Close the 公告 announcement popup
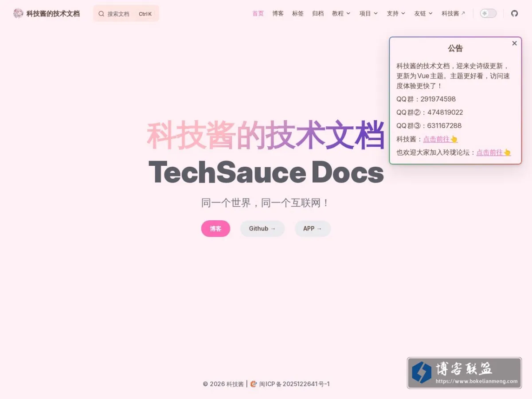This screenshot has height=399, width=532. [x=514, y=43]
